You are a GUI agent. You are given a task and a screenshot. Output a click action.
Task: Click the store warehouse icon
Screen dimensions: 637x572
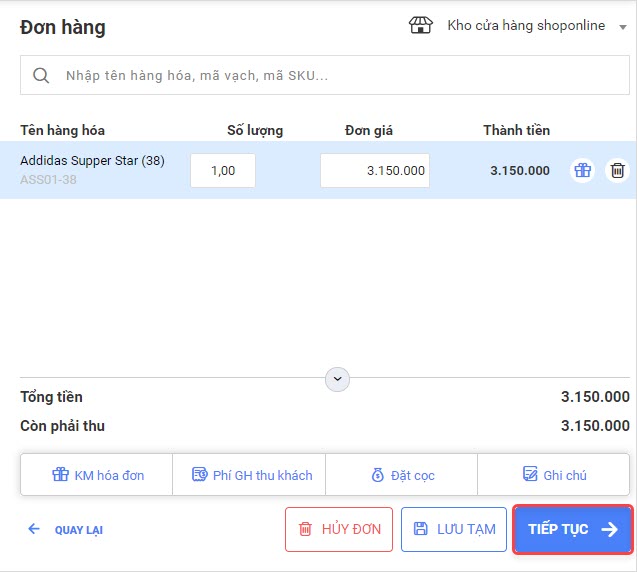(421, 26)
